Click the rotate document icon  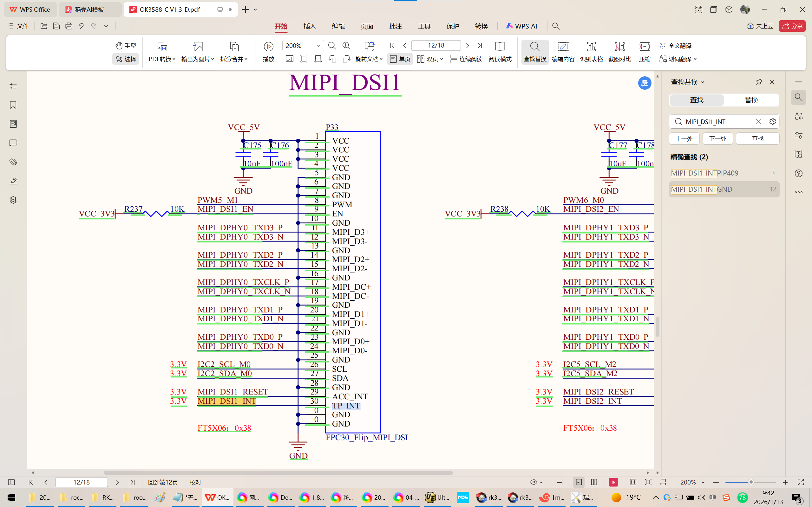click(369, 46)
